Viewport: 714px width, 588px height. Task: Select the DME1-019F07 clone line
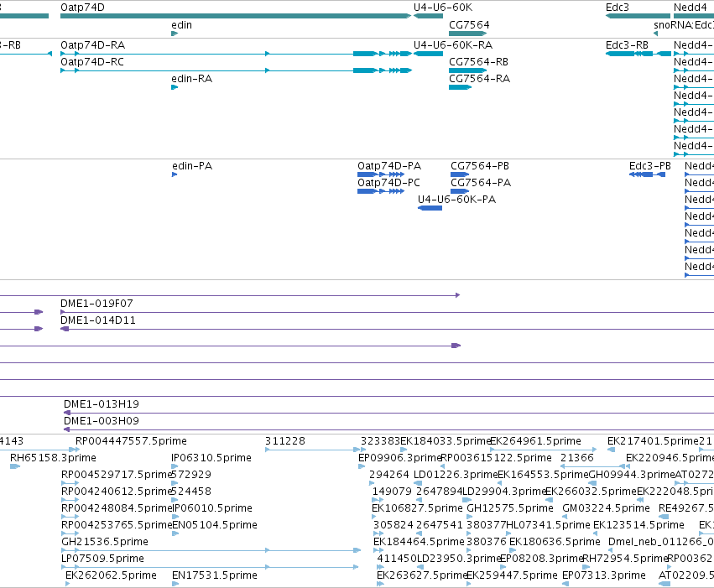coord(387,312)
